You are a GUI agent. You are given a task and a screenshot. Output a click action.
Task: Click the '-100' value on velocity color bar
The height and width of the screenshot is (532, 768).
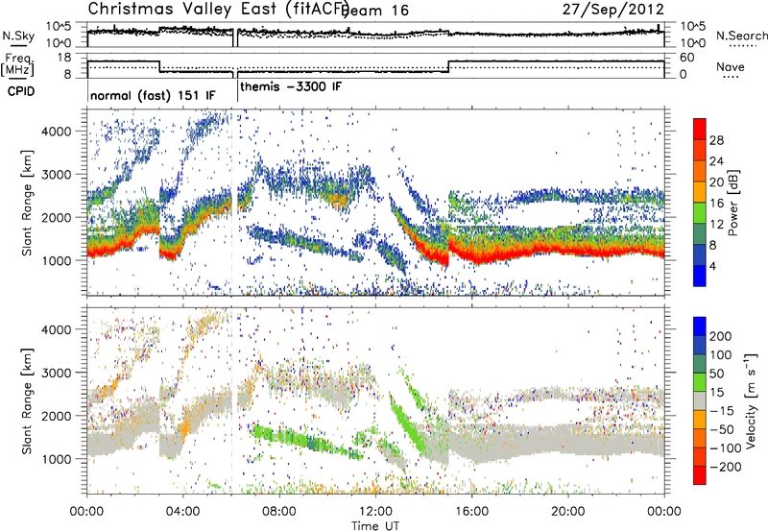725,448
